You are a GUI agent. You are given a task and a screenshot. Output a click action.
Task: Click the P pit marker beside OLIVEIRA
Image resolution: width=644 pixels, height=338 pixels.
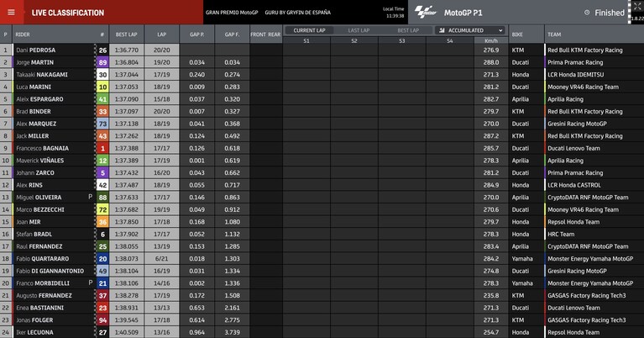[x=91, y=197]
